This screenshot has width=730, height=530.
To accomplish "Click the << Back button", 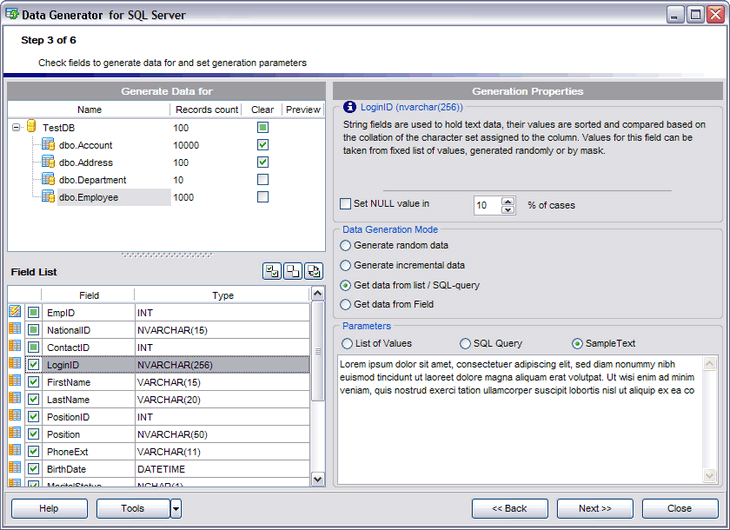I will coord(509,508).
